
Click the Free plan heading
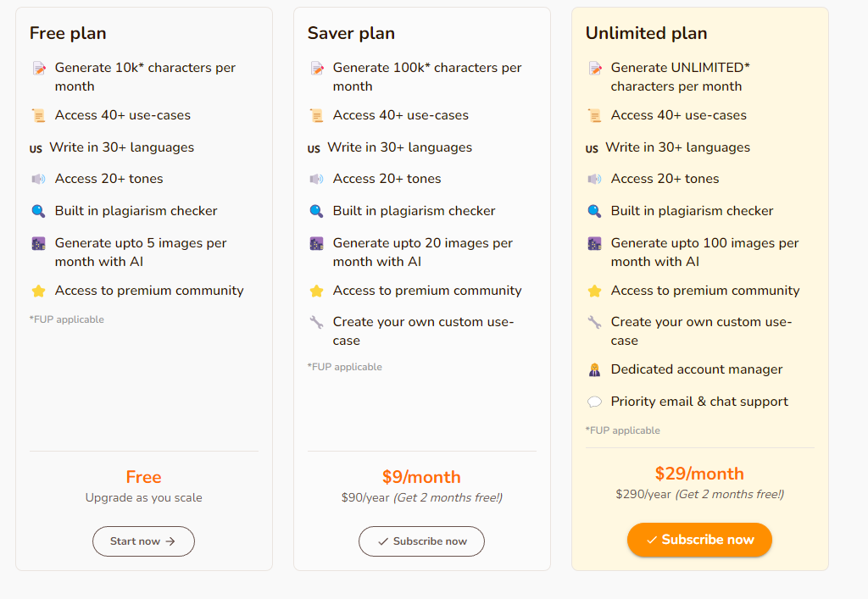click(68, 33)
